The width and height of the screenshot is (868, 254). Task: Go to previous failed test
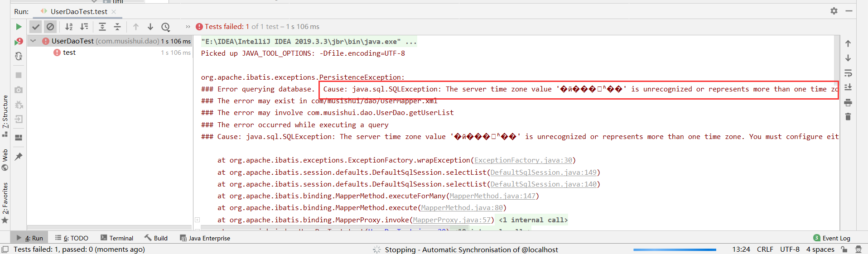[x=136, y=27]
